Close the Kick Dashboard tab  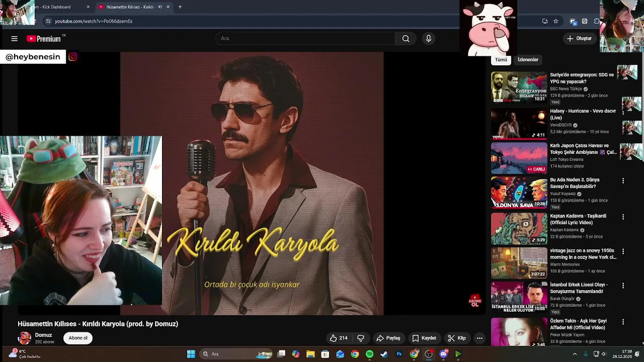88,7
